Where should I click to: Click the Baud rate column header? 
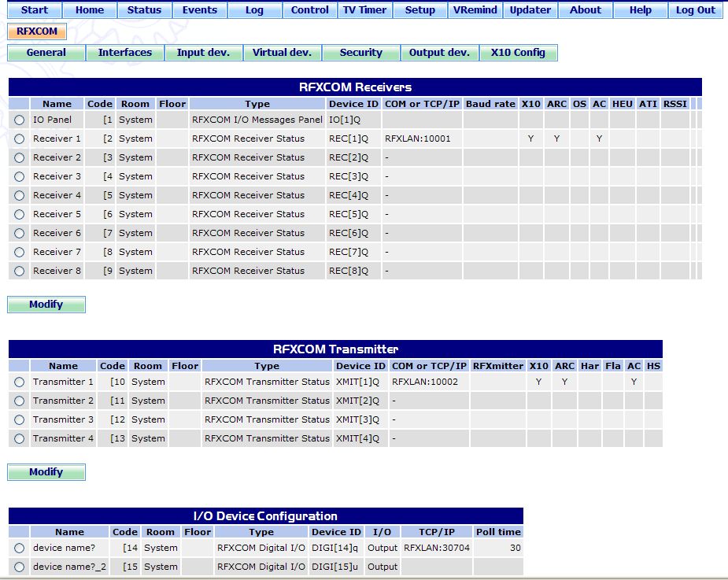[x=490, y=104]
